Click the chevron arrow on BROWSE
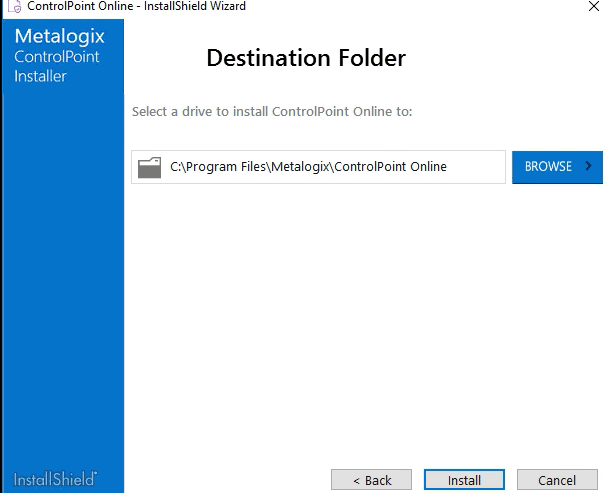Image resolution: width=605 pixels, height=493 pixels. 588,166
